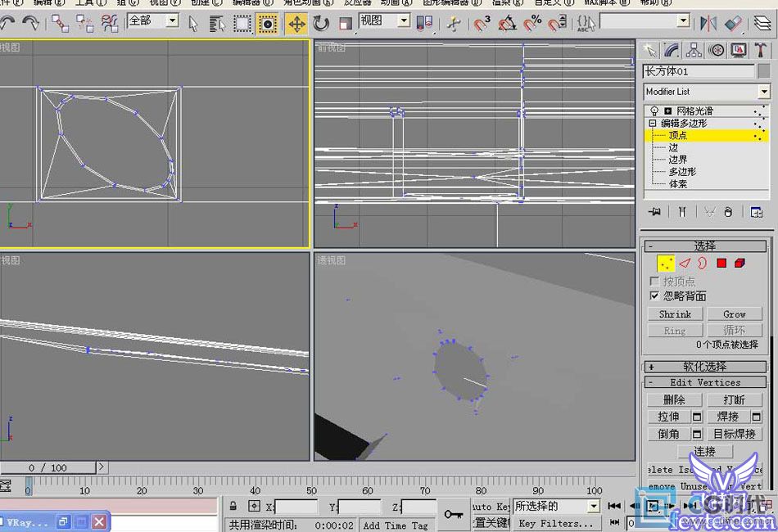778x532 pixels.
Task: Click the red Polygon selection icon
Action: (721, 264)
